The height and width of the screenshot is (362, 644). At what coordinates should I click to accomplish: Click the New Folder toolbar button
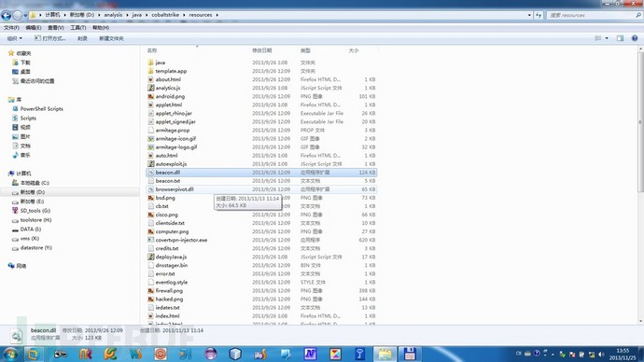[111, 38]
